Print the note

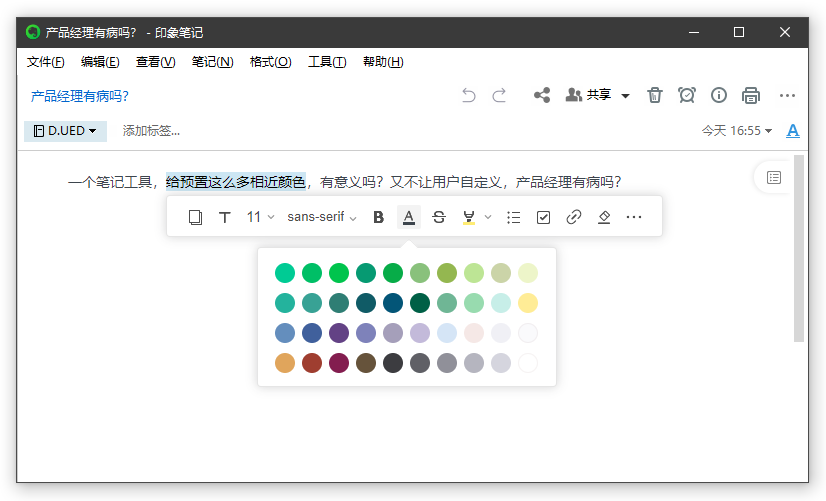coord(751,95)
